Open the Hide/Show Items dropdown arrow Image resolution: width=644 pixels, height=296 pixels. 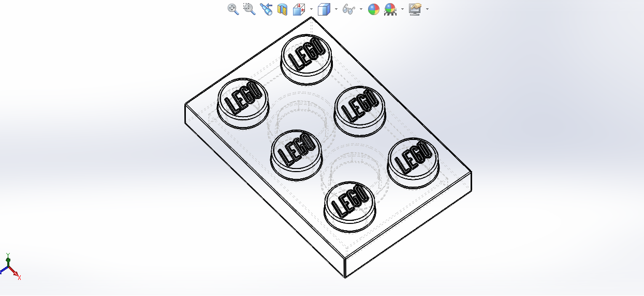pyautogui.click(x=361, y=9)
